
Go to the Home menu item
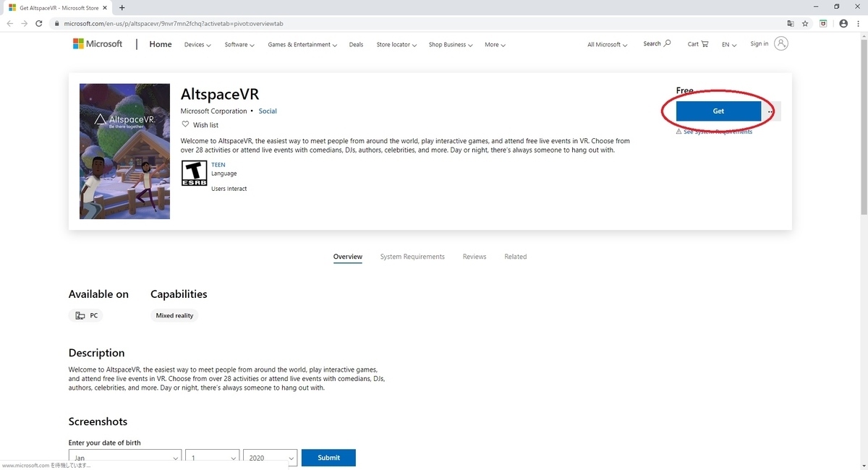[x=161, y=44]
